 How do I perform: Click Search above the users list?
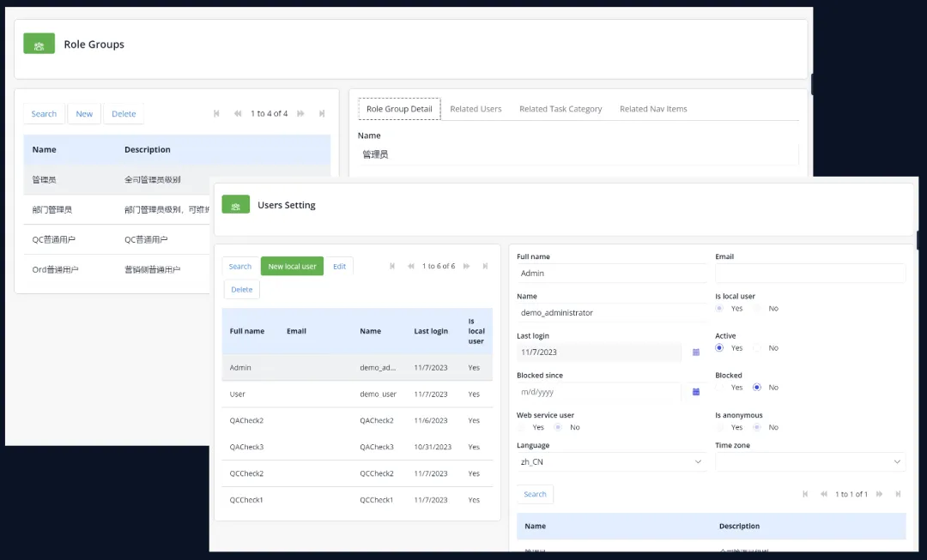240,267
